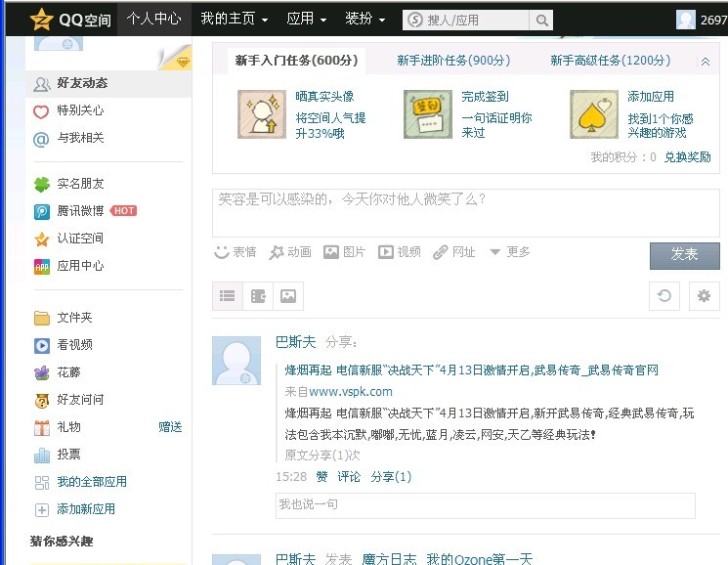Focus the 搜人/应用 search field
Viewport: 728px width, 565px height.
[x=467, y=20]
